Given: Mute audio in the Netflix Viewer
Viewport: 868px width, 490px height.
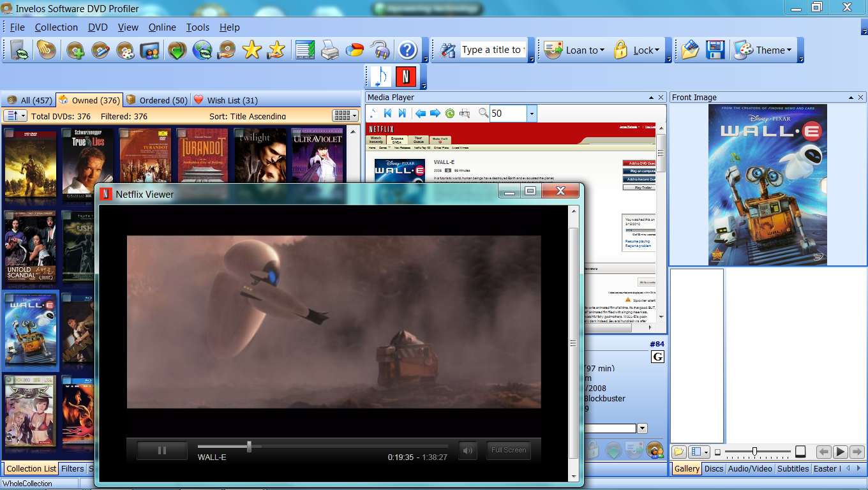Looking at the screenshot, I should coord(468,450).
